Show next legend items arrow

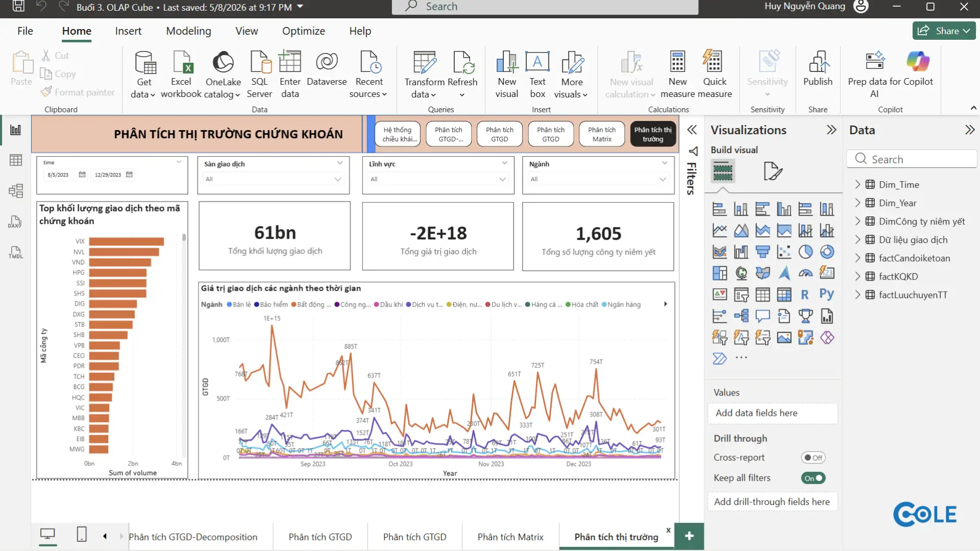tap(665, 304)
